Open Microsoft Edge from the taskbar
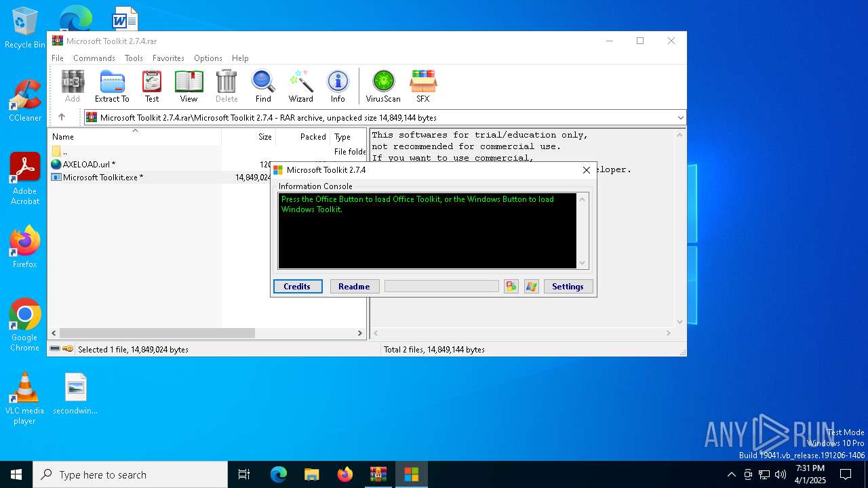Image resolution: width=868 pixels, height=488 pixels. click(x=279, y=474)
